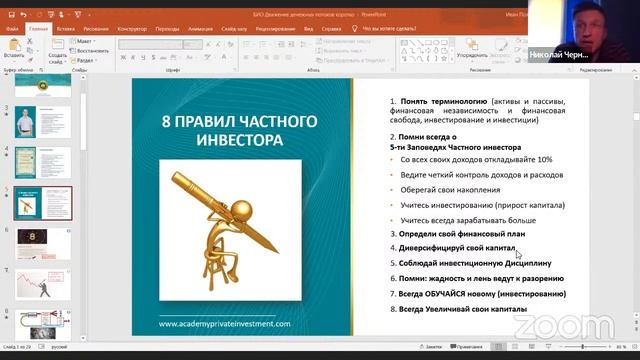The width and height of the screenshot is (640, 360).
Task: Click the slide panel scrollbar down arrow
Action: (83, 338)
